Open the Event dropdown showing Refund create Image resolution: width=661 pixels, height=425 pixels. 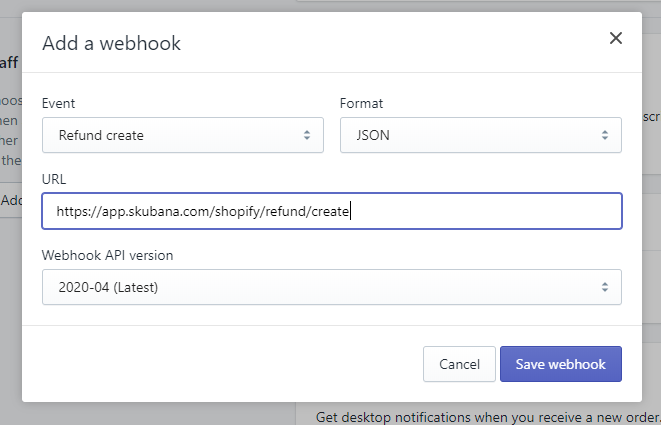click(x=183, y=135)
